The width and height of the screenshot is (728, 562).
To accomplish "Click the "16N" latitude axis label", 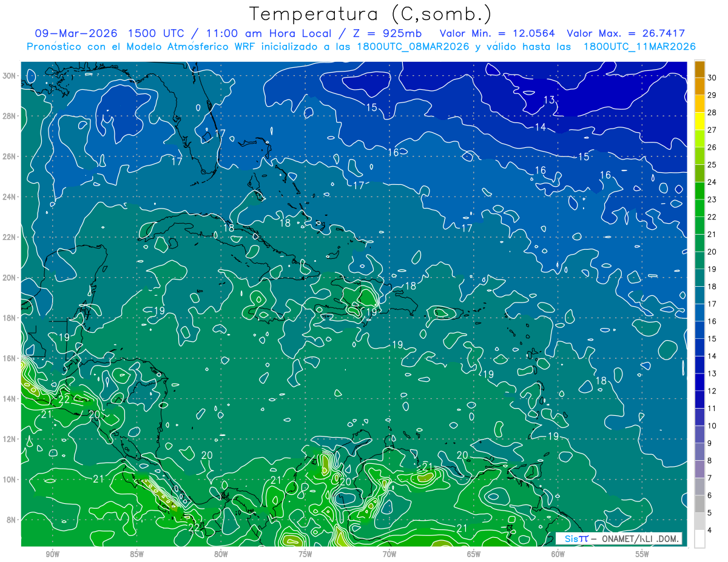I will point(10,358).
